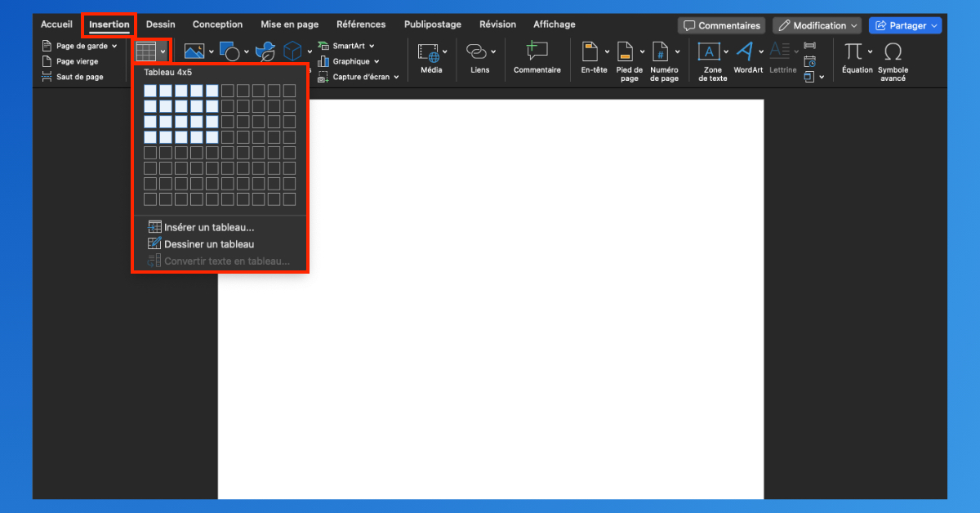Viewport: 980px width, 513px height.
Task: Pick the top-left cell of the table grid
Action: (150, 91)
